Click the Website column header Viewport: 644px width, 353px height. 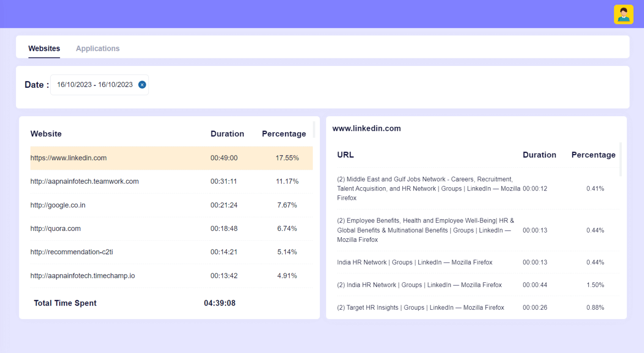(46, 134)
